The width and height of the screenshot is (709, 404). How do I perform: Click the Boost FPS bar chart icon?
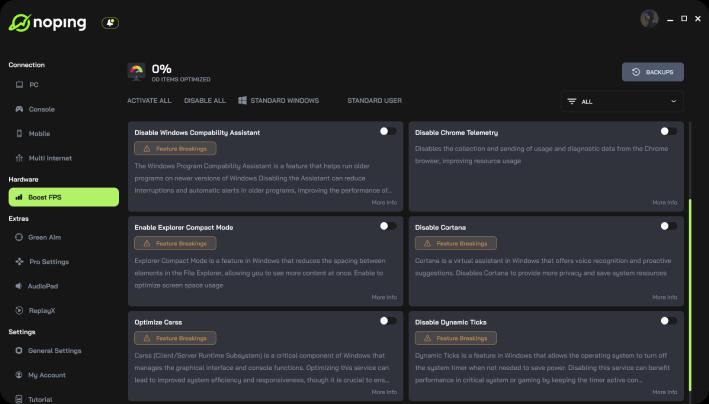pos(19,197)
